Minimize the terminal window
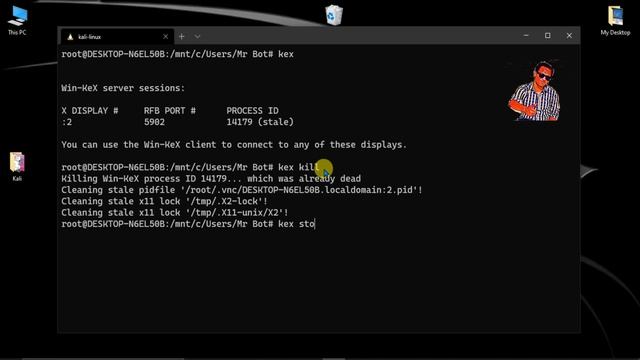This screenshot has width=640, height=360. click(x=526, y=36)
